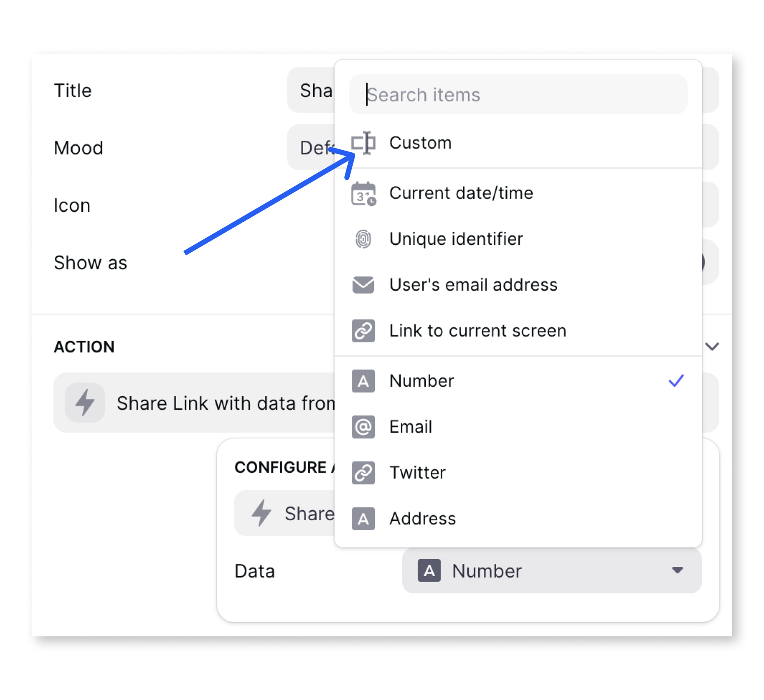Open the Mood dropdown field

pyautogui.click(x=311, y=148)
